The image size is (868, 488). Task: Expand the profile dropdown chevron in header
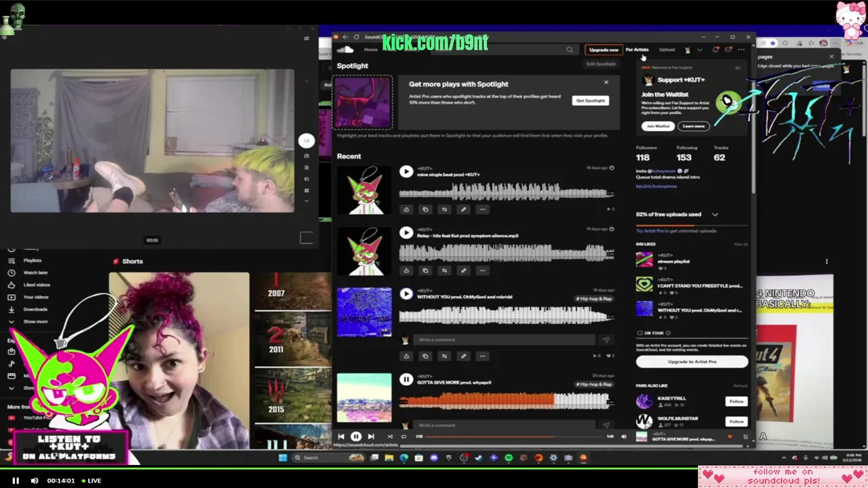click(x=699, y=49)
